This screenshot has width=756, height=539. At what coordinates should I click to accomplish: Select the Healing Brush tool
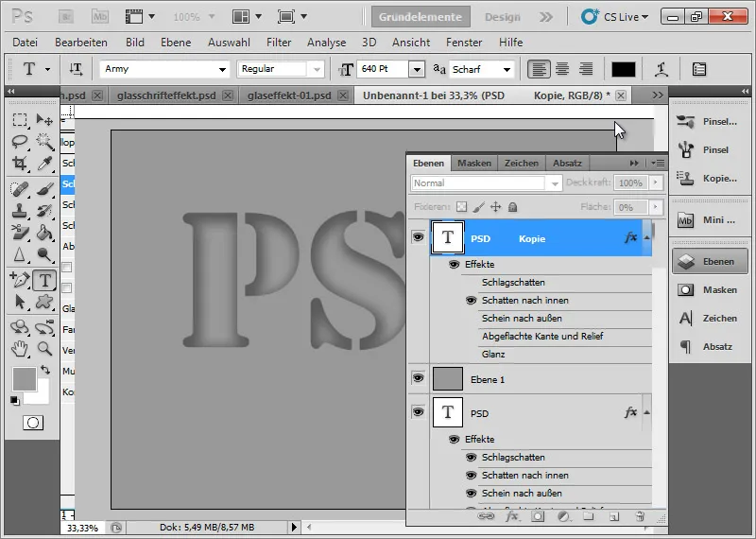tap(19, 189)
